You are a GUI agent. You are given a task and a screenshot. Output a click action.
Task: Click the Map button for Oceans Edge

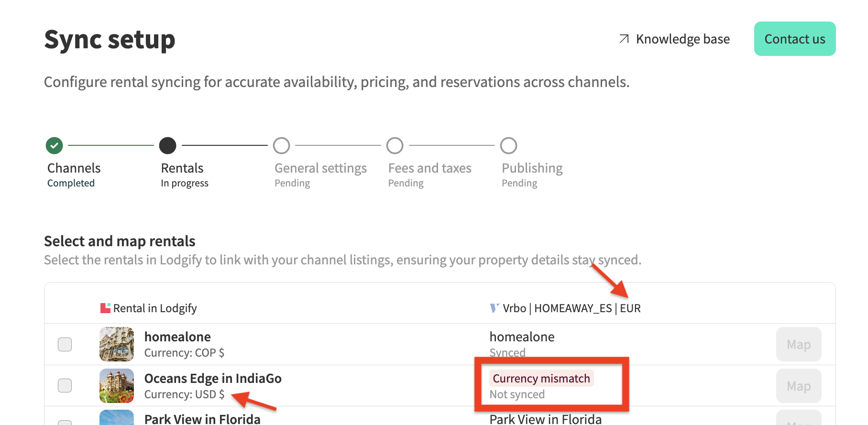pos(799,386)
